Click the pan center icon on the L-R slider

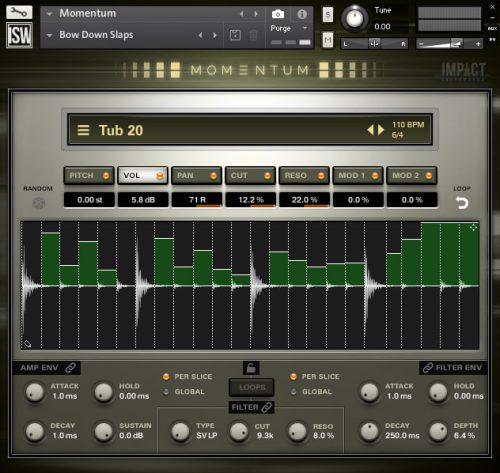pyautogui.click(x=374, y=44)
